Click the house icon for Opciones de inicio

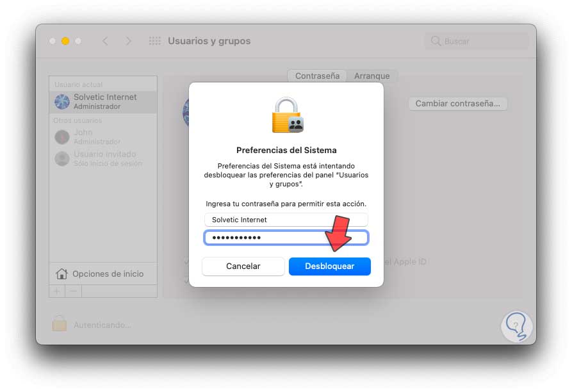coord(61,274)
